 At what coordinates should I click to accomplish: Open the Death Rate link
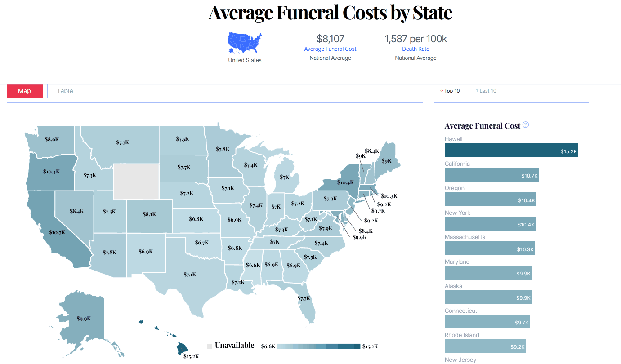[x=415, y=49]
